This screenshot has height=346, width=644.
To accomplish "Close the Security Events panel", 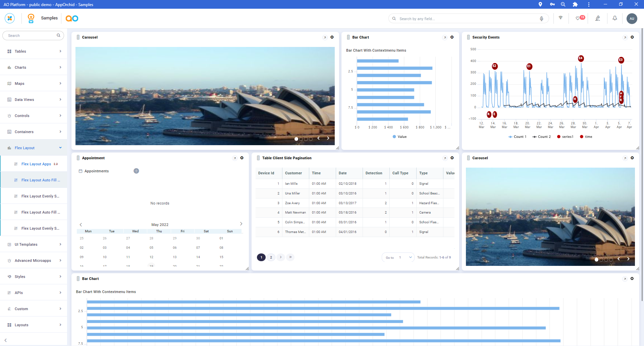I will click(x=632, y=37).
